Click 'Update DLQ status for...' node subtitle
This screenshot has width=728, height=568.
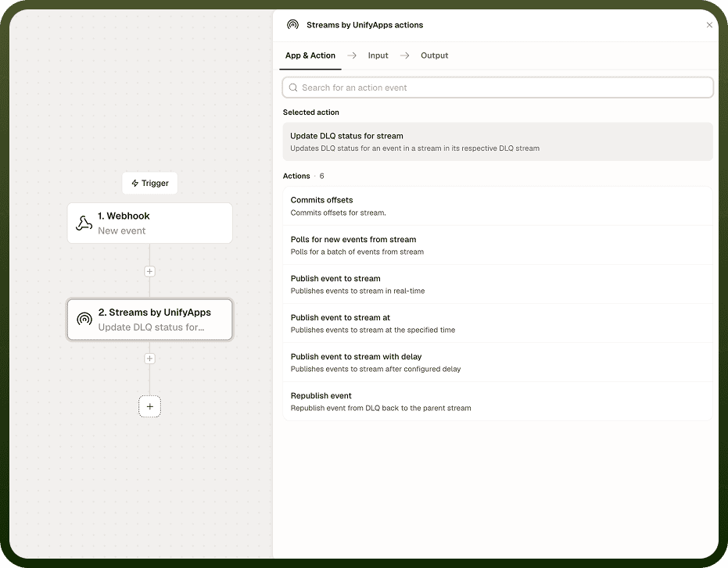pos(151,327)
